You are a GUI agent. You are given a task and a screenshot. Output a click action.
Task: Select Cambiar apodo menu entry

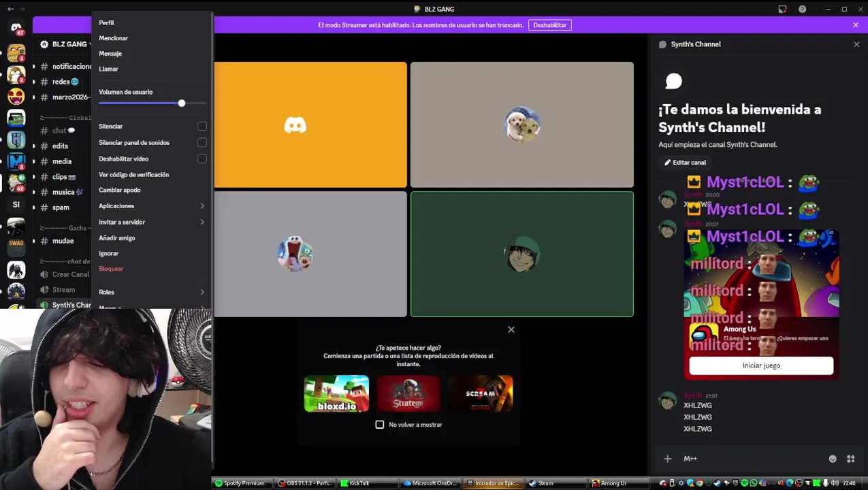click(152, 190)
